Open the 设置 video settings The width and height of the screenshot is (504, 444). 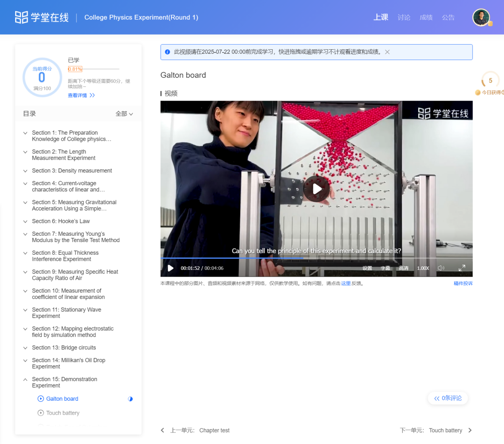367,268
